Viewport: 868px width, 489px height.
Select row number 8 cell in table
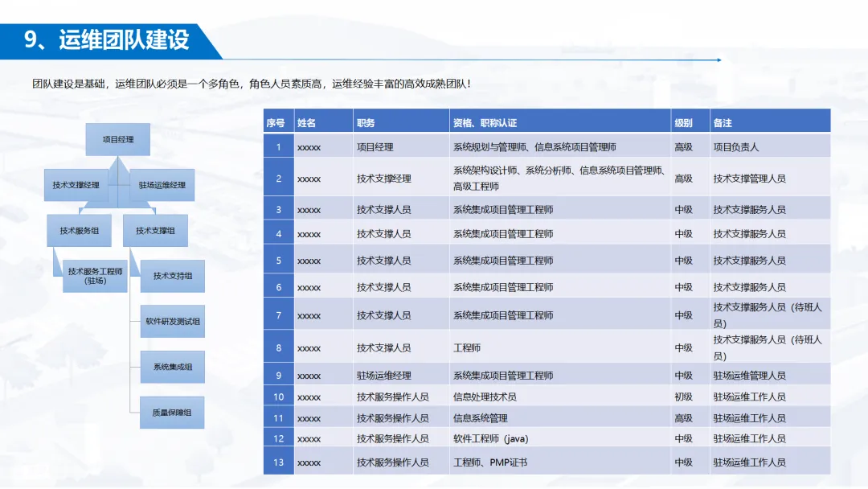(279, 347)
